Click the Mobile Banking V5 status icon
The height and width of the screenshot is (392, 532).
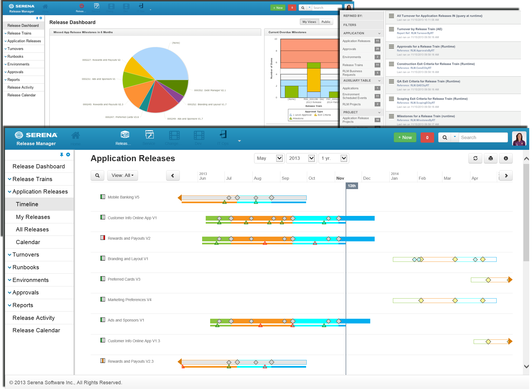[103, 197]
